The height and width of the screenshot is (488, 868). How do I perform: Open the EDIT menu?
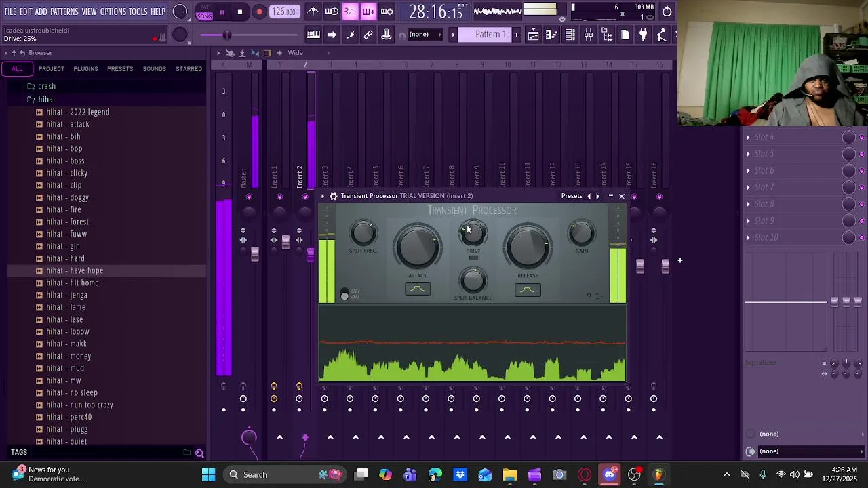(26, 12)
